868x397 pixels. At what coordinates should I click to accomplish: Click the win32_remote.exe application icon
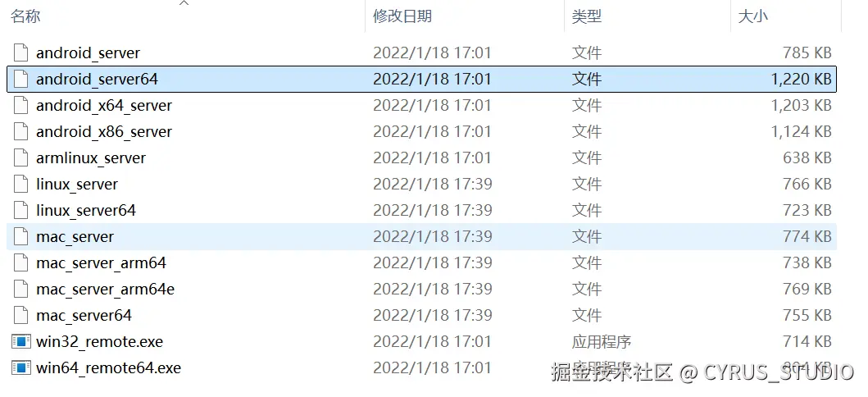pos(21,341)
